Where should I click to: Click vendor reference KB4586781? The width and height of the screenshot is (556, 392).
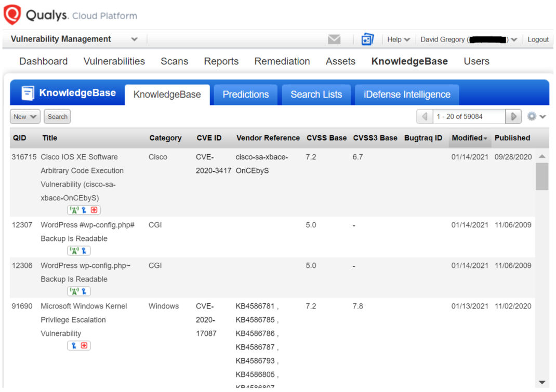tap(255, 306)
